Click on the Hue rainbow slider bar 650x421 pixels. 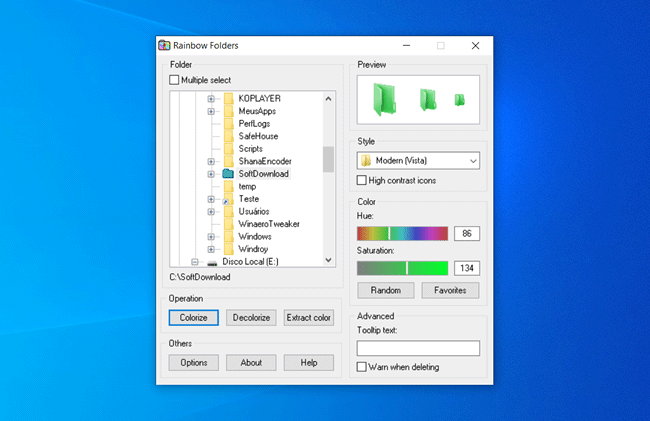tap(403, 233)
